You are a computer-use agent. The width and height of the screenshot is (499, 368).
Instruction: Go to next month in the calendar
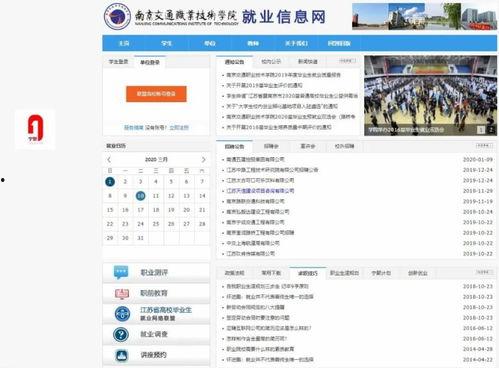[x=203, y=160]
